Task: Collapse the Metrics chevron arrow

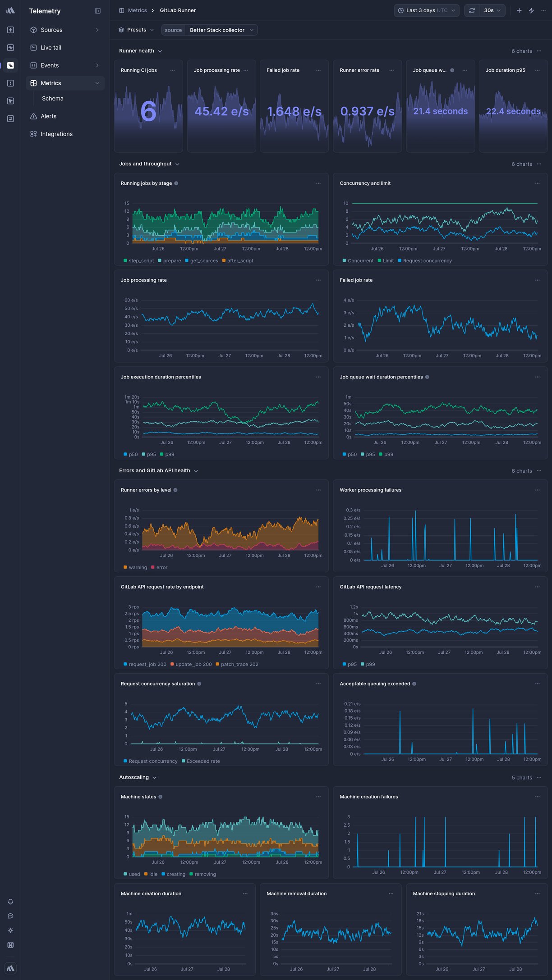Action: (97, 83)
